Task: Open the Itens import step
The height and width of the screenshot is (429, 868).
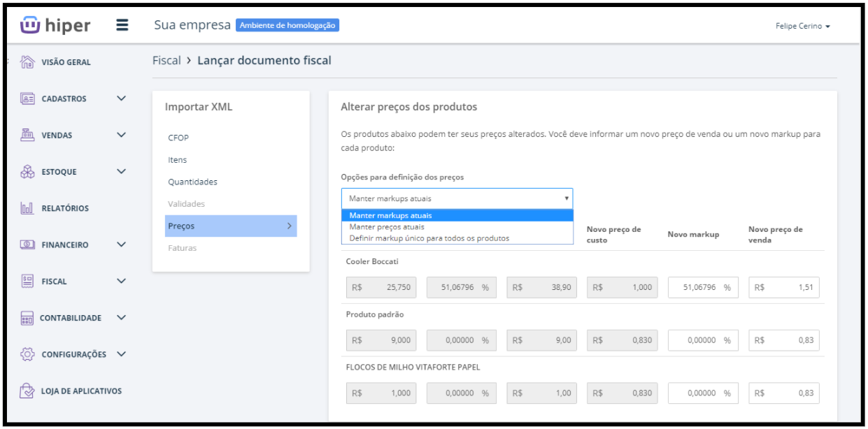Action: pyautogui.click(x=177, y=160)
